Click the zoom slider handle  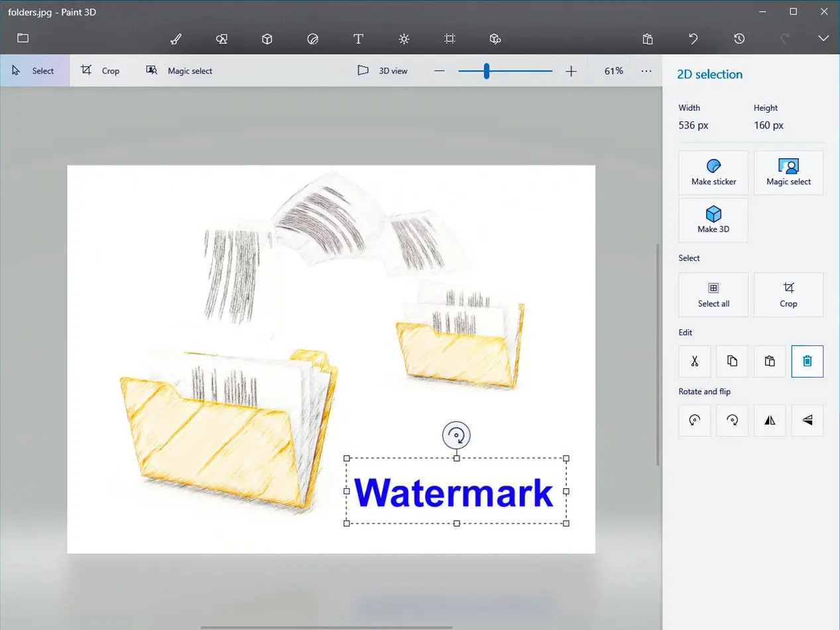pyautogui.click(x=487, y=71)
